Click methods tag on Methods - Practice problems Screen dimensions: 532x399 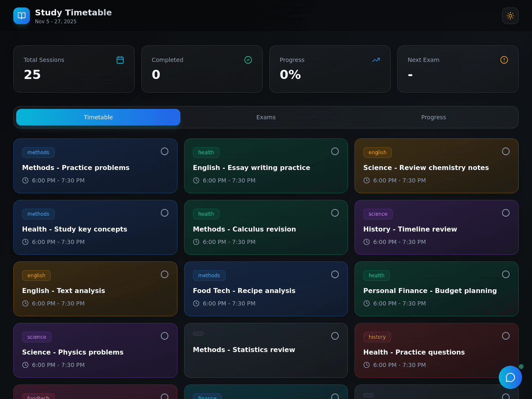pos(38,153)
